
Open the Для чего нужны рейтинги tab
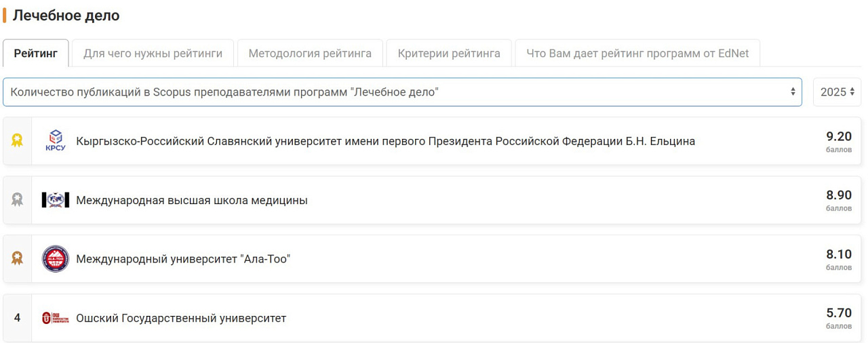153,54
